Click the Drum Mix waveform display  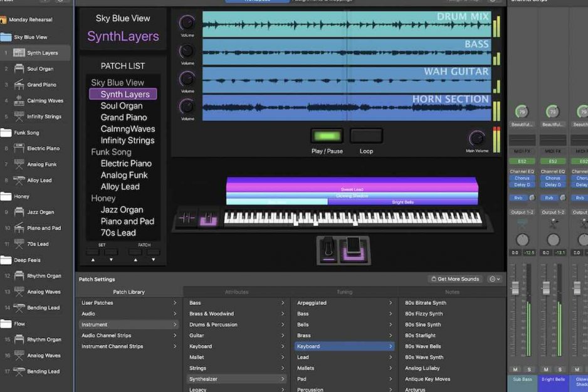pyautogui.click(x=347, y=24)
